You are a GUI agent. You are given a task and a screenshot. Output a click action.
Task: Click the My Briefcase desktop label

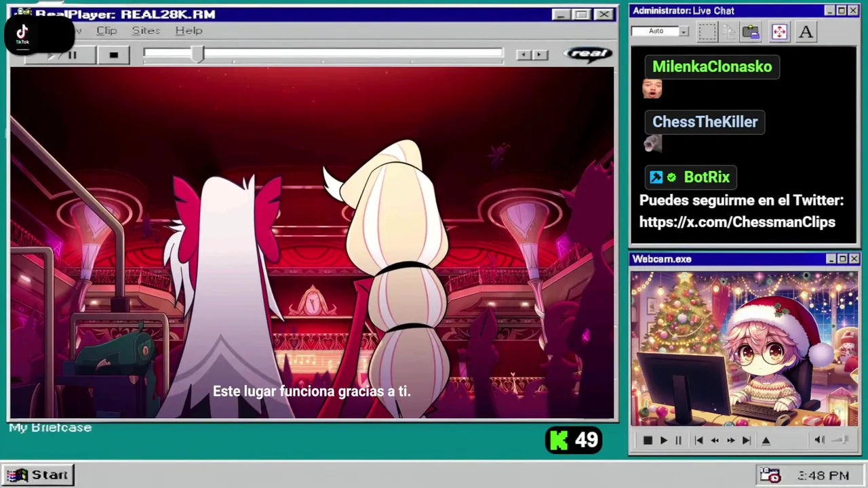click(50, 428)
